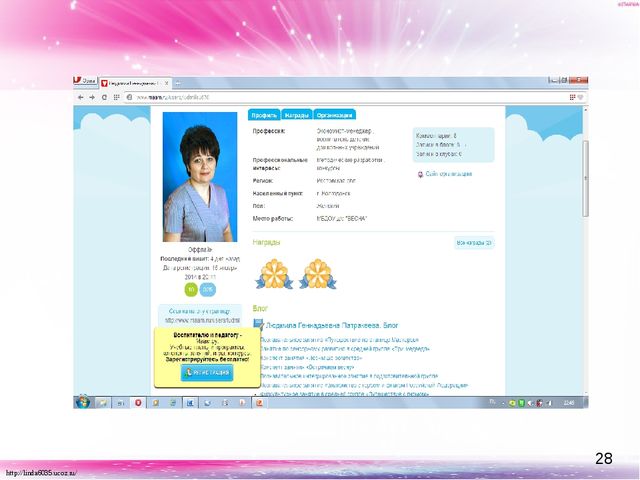640x480 pixels.
Task: Switch to the Организация tab
Action: (x=334, y=115)
